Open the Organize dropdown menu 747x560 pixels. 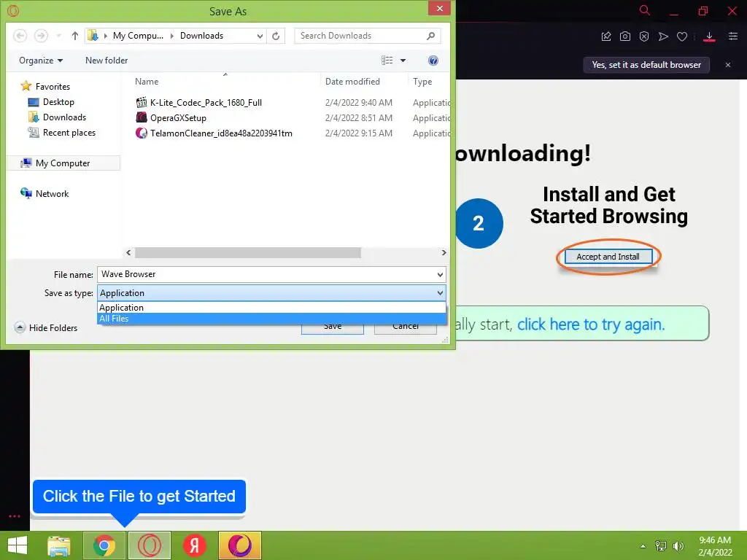point(41,61)
